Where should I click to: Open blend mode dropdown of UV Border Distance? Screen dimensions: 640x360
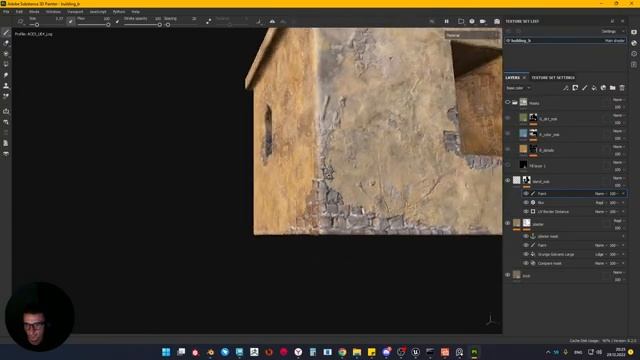(x=601, y=211)
